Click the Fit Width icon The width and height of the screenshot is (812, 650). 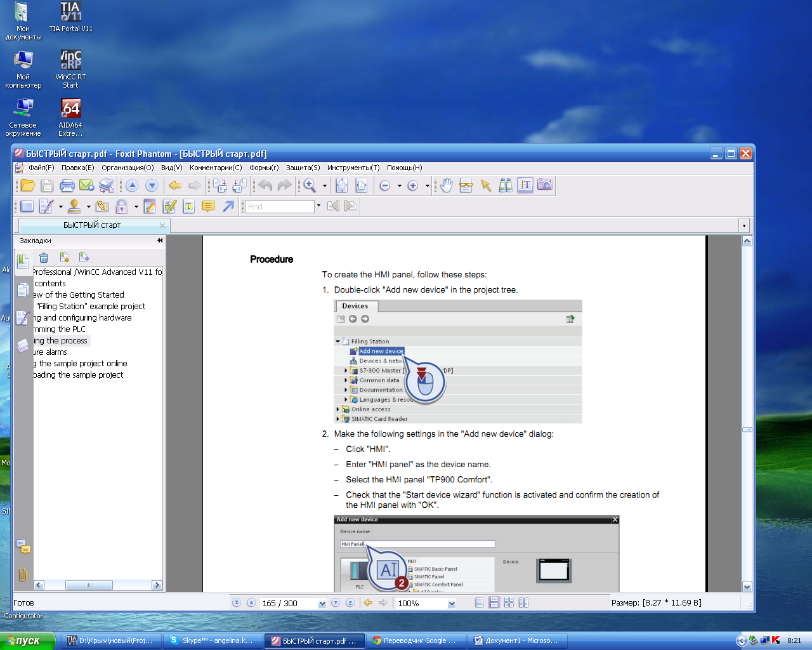click(361, 185)
